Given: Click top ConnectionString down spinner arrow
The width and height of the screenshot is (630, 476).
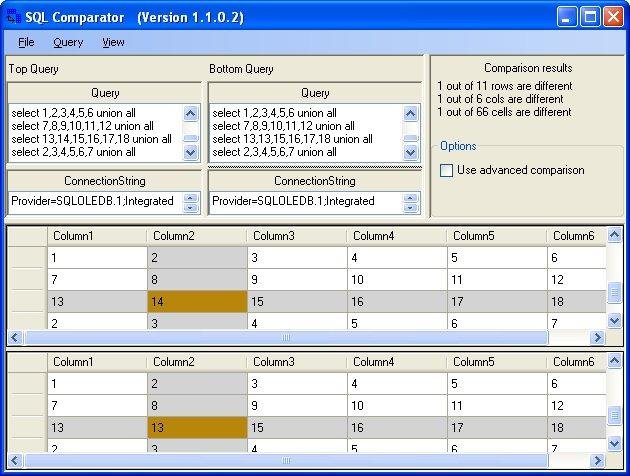Looking at the screenshot, I should click(x=190, y=207).
